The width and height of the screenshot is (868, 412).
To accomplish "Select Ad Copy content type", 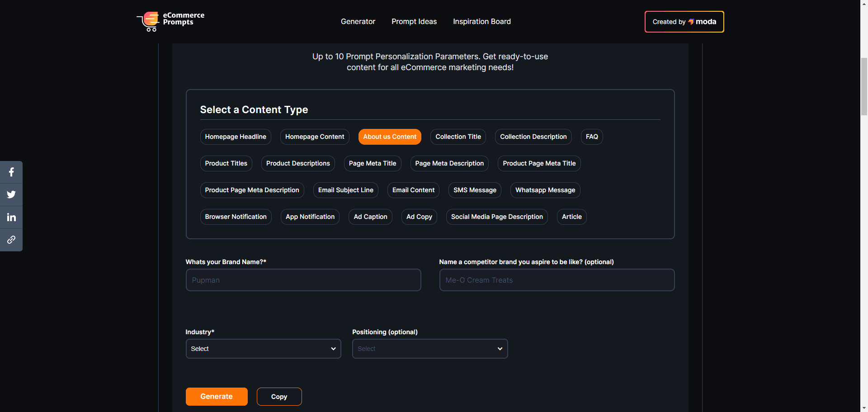I will tap(419, 217).
